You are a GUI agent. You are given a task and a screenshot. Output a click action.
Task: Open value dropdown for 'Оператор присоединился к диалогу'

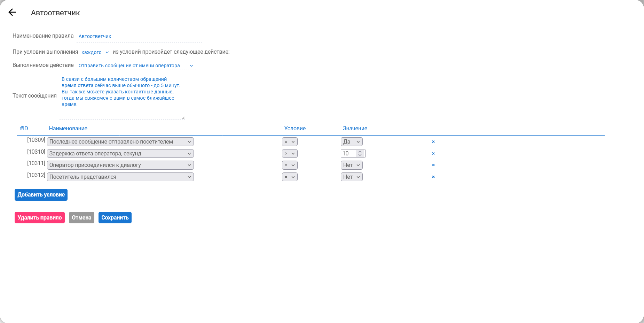pos(352,165)
